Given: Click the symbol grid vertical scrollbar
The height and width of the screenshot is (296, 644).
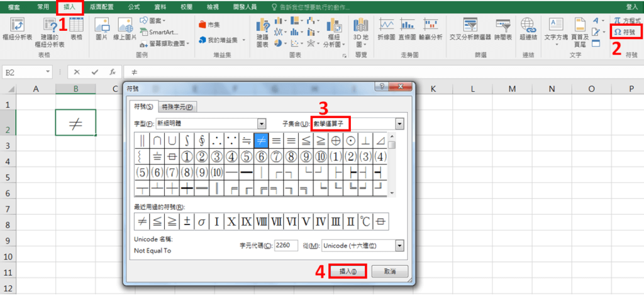Looking at the screenshot, I should coord(392,167).
